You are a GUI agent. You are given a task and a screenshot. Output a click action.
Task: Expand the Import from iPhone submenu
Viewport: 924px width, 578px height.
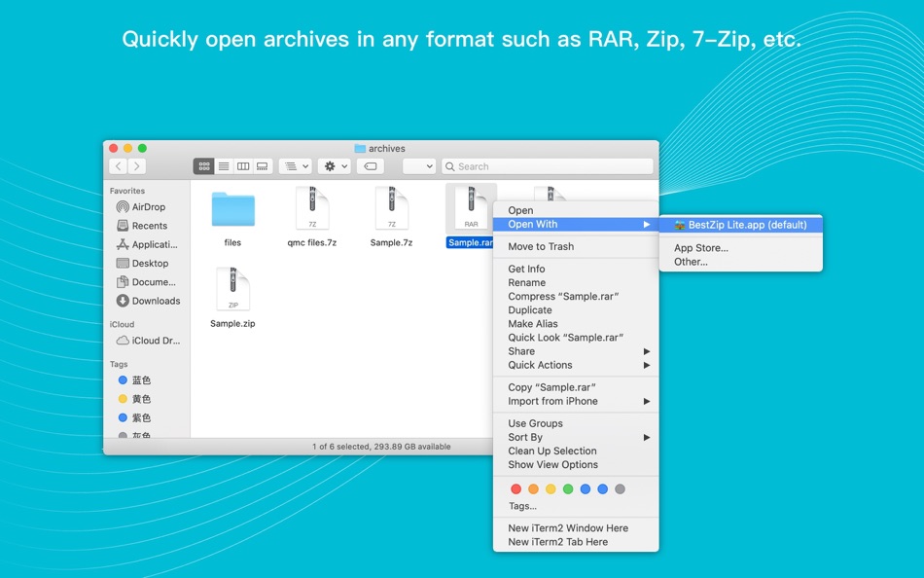(x=576, y=401)
